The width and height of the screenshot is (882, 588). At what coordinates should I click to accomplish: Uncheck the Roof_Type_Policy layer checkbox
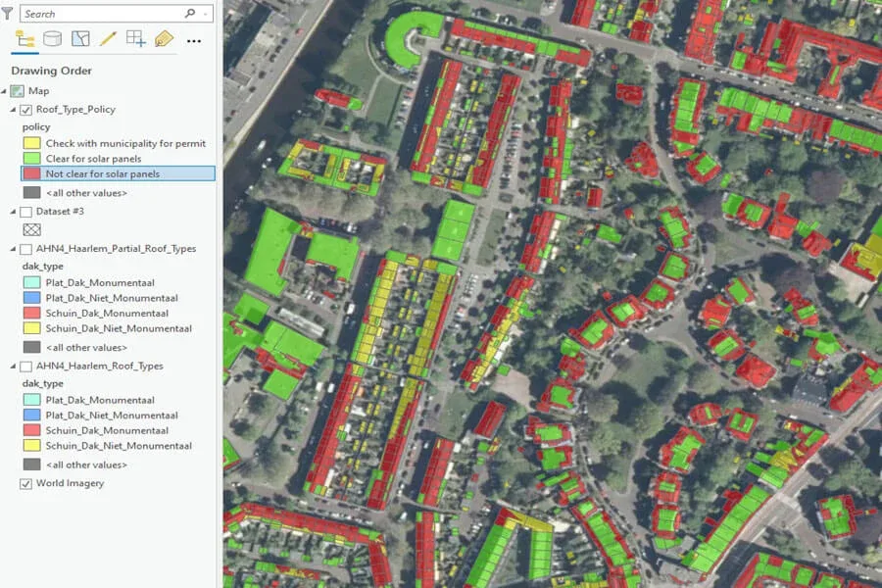pyautogui.click(x=26, y=110)
